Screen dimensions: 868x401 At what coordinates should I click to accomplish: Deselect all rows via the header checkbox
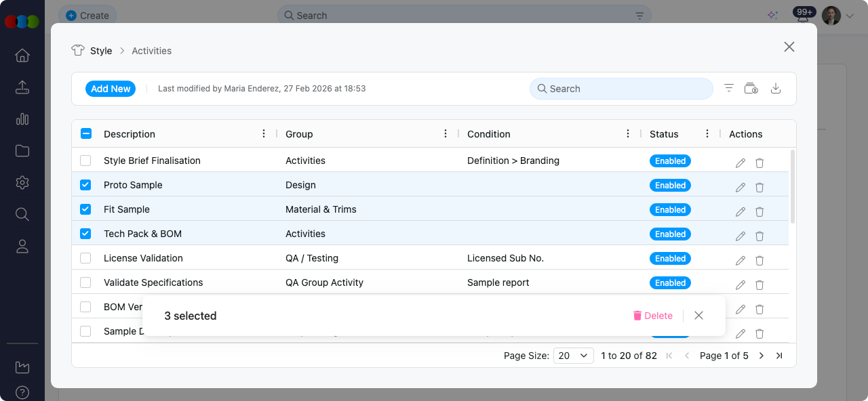[x=86, y=133]
